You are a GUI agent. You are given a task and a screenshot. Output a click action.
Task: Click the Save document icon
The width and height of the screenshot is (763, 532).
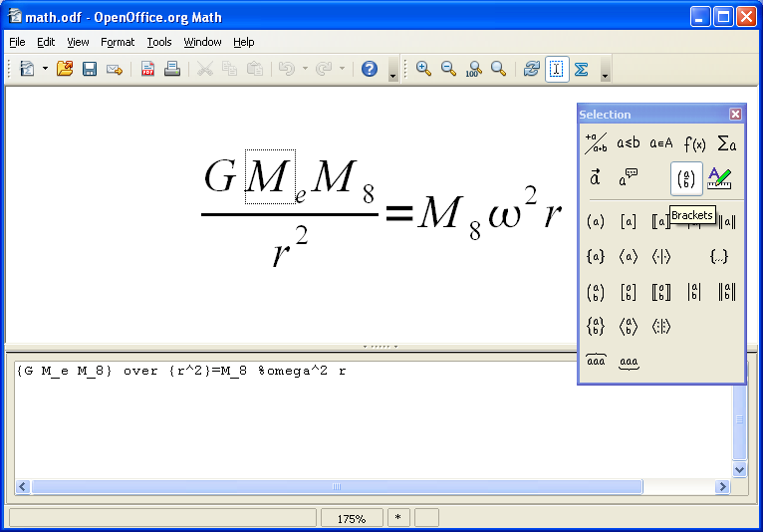click(90, 69)
